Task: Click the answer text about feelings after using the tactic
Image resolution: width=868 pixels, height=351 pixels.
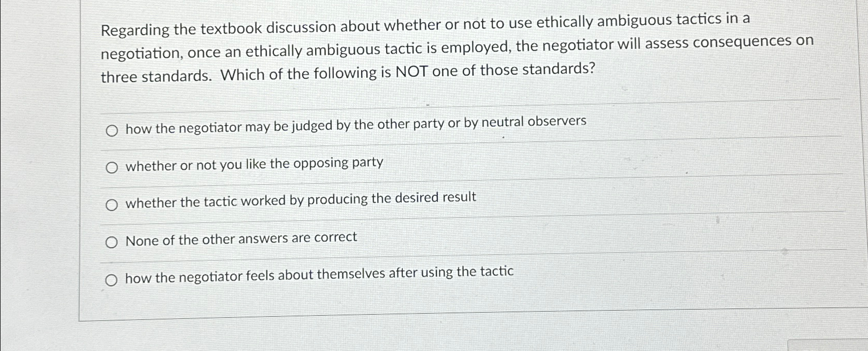Action: (x=319, y=274)
